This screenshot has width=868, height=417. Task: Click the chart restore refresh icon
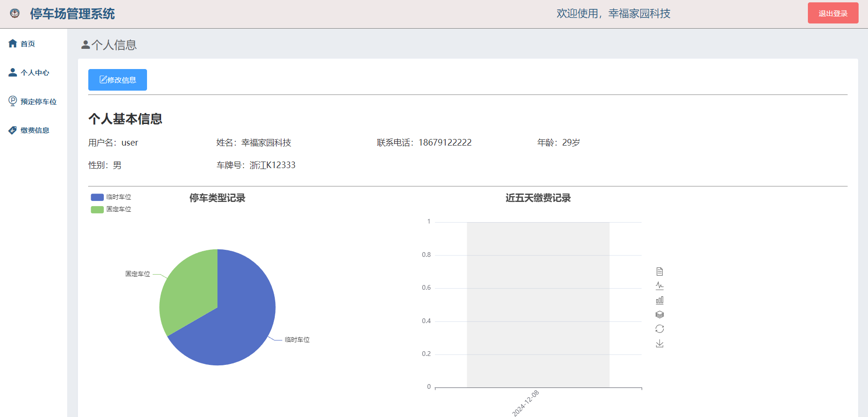(659, 329)
